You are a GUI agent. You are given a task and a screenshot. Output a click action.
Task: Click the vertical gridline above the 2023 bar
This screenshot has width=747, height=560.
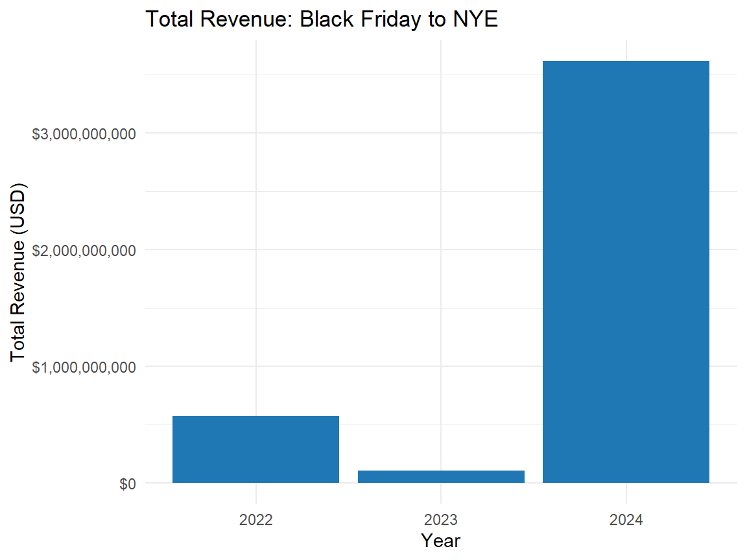click(x=441, y=259)
